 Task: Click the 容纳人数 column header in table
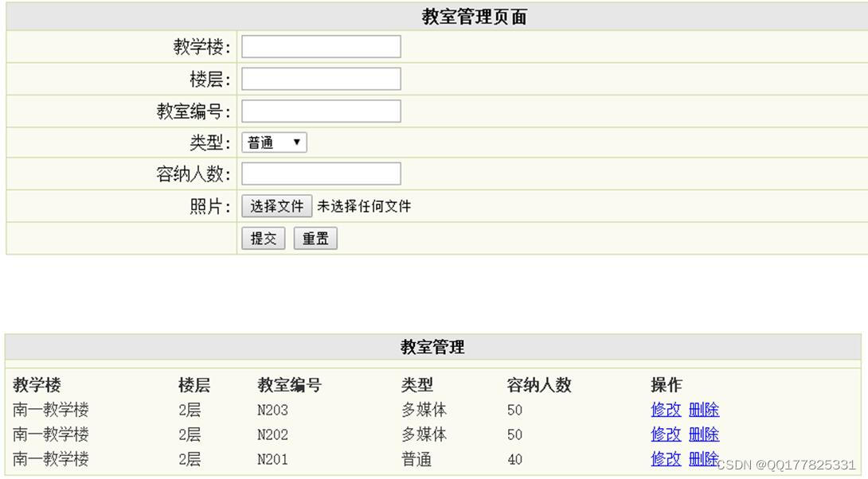pos(538,385)
